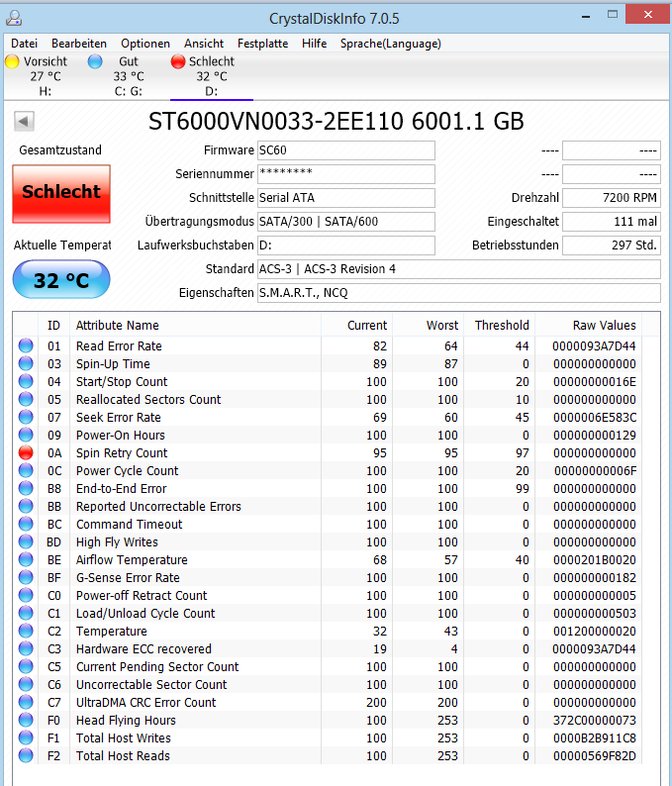Click the yellow Vorsicht status icon
This screenshot has height=786, width=672.
[12, 61]
